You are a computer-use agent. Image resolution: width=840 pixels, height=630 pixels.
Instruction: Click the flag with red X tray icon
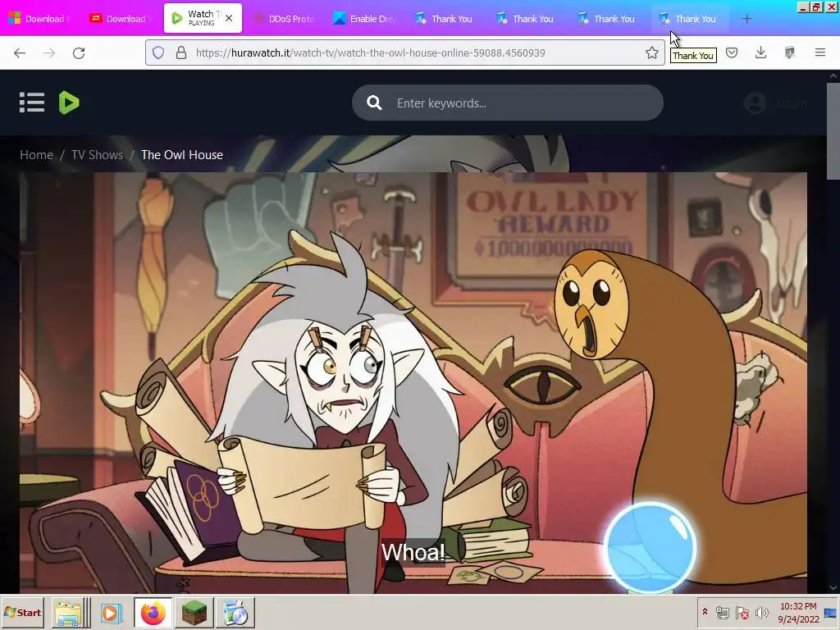pos(742,612)
